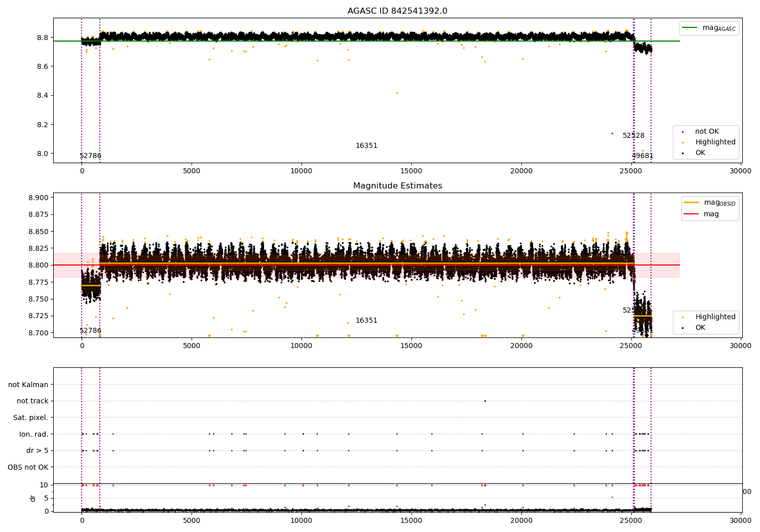Screen dimensions: 760x532
Task: Select 'Highlighted' entry in top plot legend
Action: pyautogui.click(x=715, y=142)
